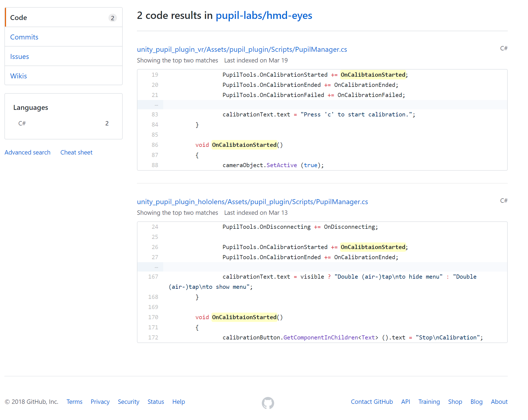Click highlighted OnCalibtaionStarted on line 170

coord(244,317)
